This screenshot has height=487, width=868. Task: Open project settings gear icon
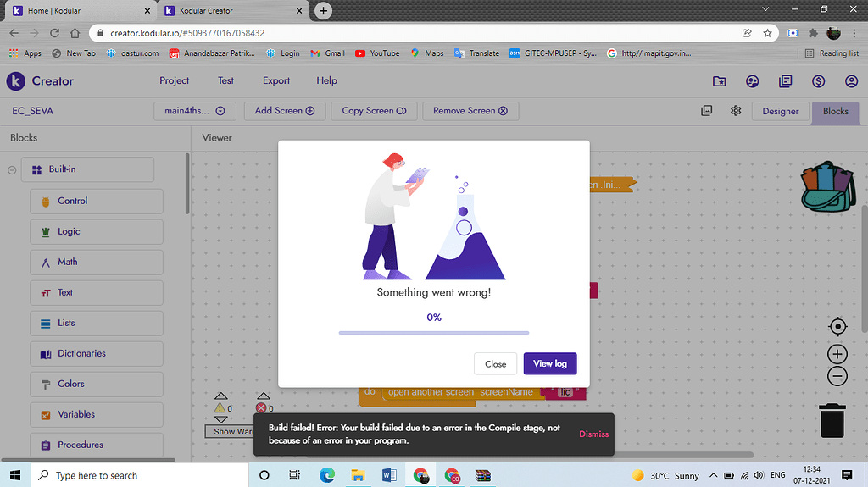click(x=736, y=111)
